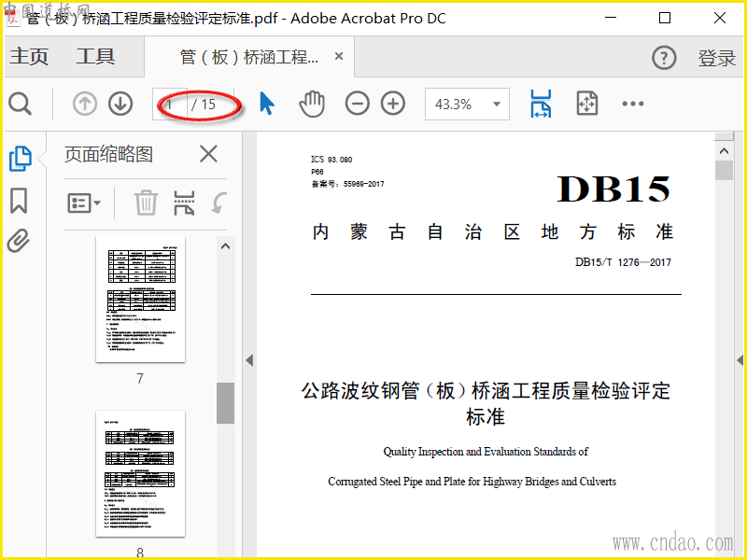Click the delete pages trash icon

click(x=146, y=203)
